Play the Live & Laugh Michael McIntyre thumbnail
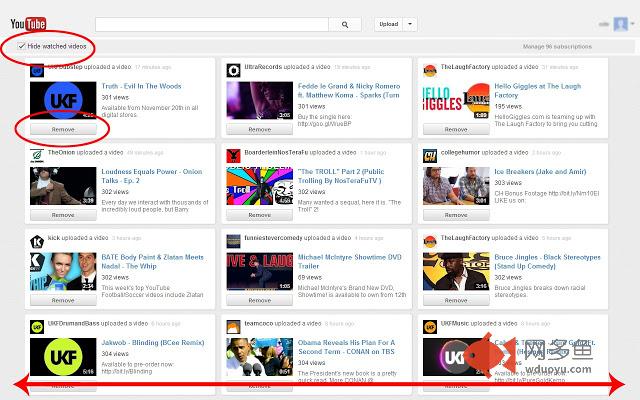This screenshot has width=640, height=400. [x=260, y=271]
